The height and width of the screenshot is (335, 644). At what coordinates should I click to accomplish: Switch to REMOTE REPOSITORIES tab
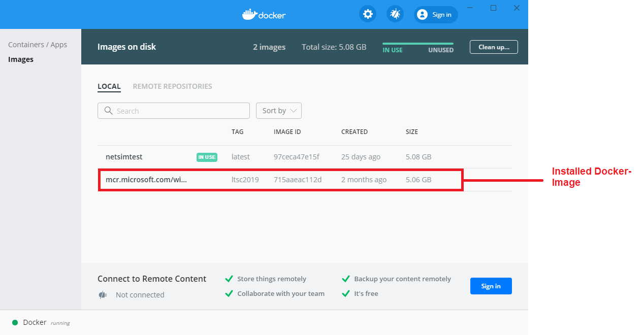click(x=173, y=86)
